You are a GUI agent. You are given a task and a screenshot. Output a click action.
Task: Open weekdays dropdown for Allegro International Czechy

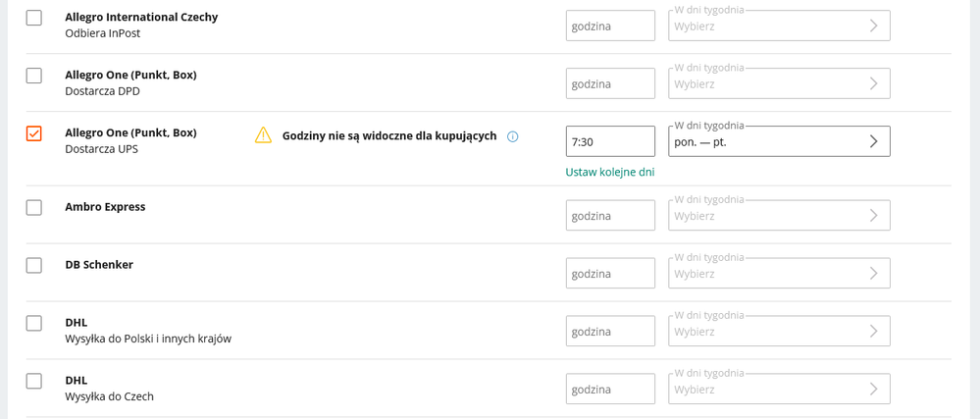pyautogui.click(x=779, y=26)
